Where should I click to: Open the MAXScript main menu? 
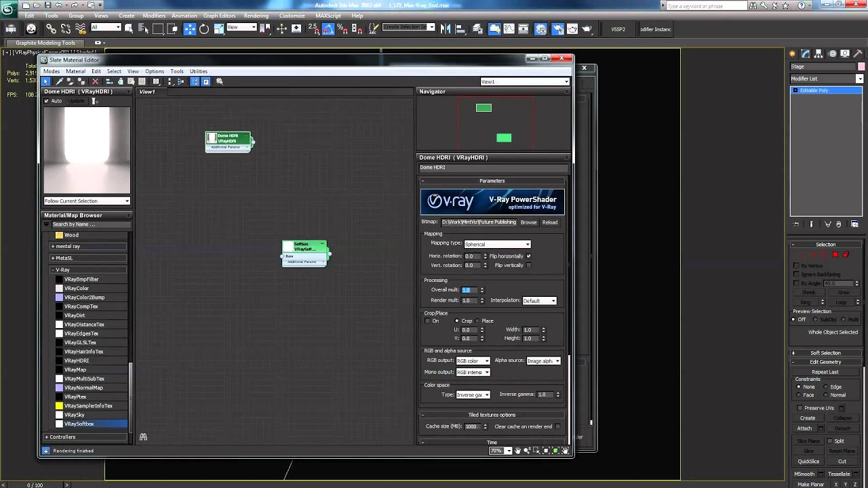pyautogui.click(x=328, y=16)
